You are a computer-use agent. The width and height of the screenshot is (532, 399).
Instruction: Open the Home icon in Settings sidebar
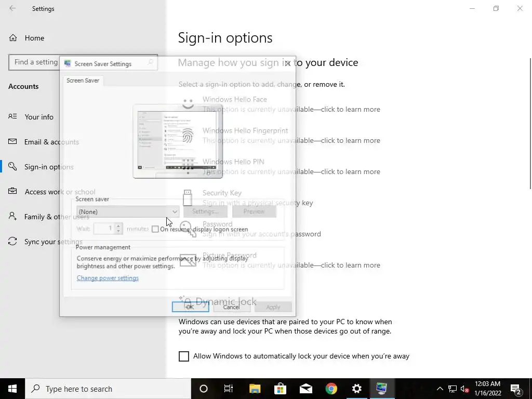click(13, 37)
